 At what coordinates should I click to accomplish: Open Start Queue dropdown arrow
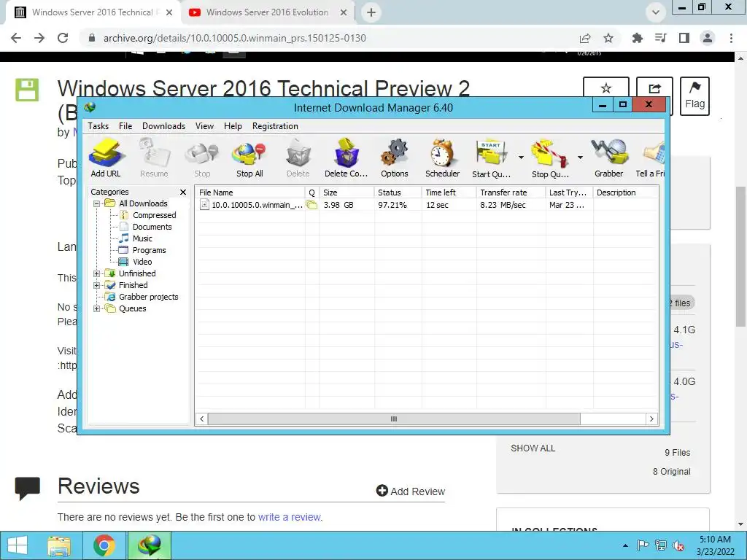(521, 157)
